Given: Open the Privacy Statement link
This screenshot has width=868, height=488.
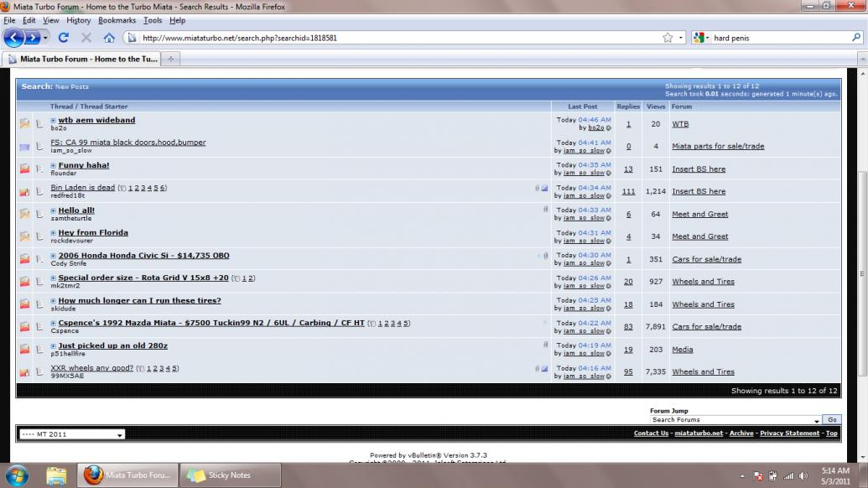Looking at the screenshot, I should [789, 433].
